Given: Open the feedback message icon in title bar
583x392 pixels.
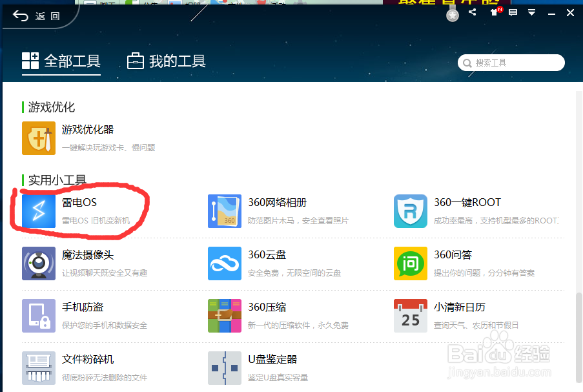Looking at the screenshot, I should click(x=513, y=13).
